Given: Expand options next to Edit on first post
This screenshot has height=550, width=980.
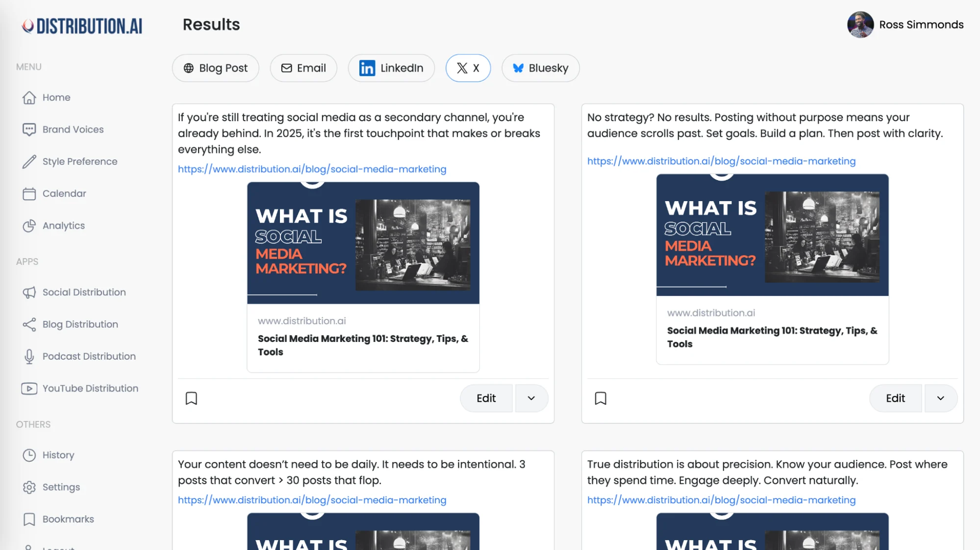Looking at the screenshot, I should [531, 398].
